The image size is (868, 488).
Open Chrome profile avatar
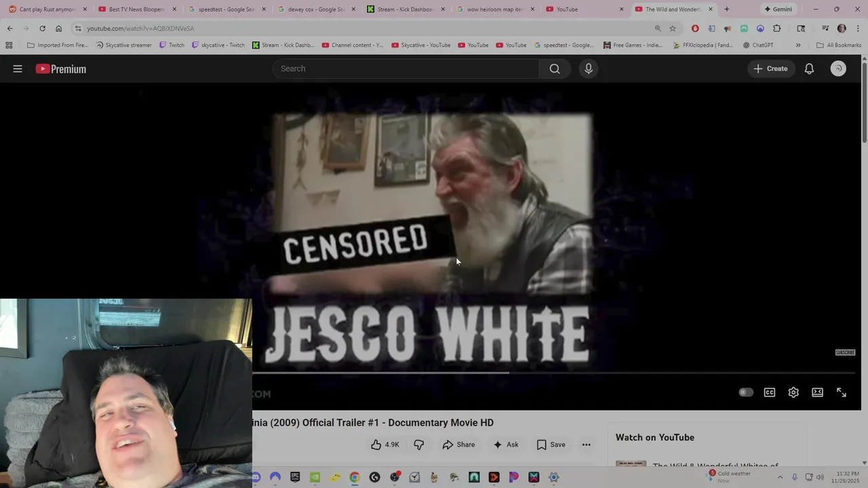click(842, 28)
